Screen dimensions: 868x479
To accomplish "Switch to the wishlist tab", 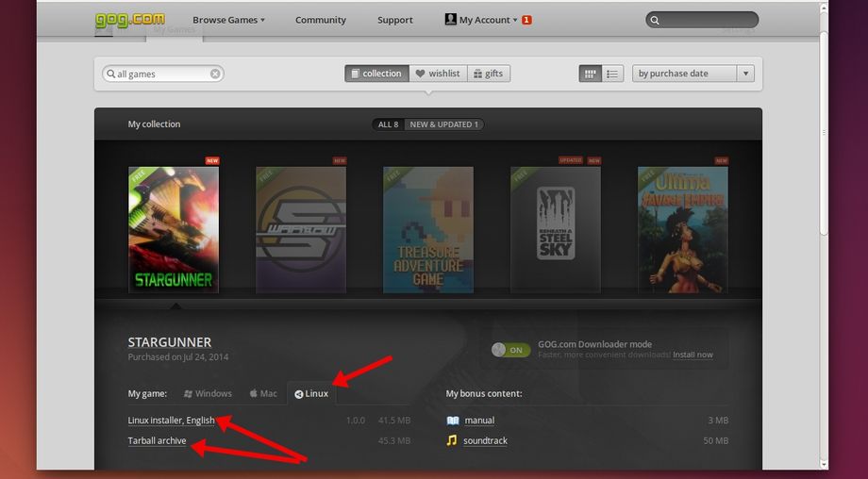I will (x=438, y=74).
